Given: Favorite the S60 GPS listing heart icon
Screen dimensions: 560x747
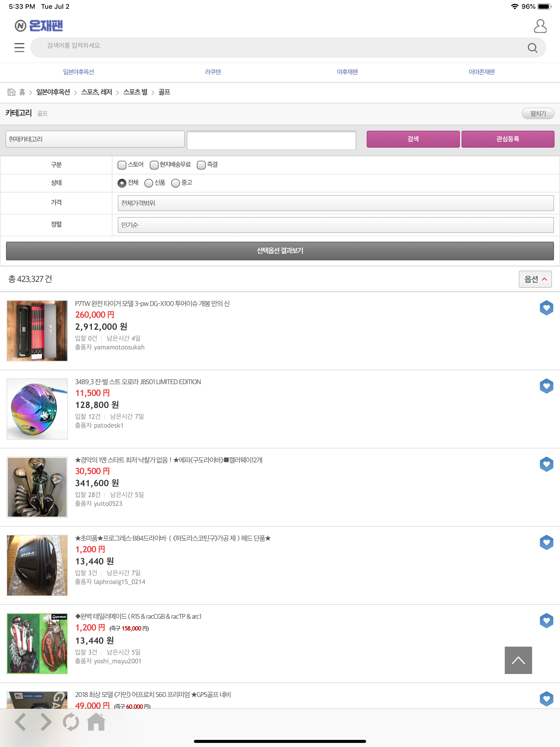Looking at the screenshot, I should pyautogui.click(x=546, y=699).
